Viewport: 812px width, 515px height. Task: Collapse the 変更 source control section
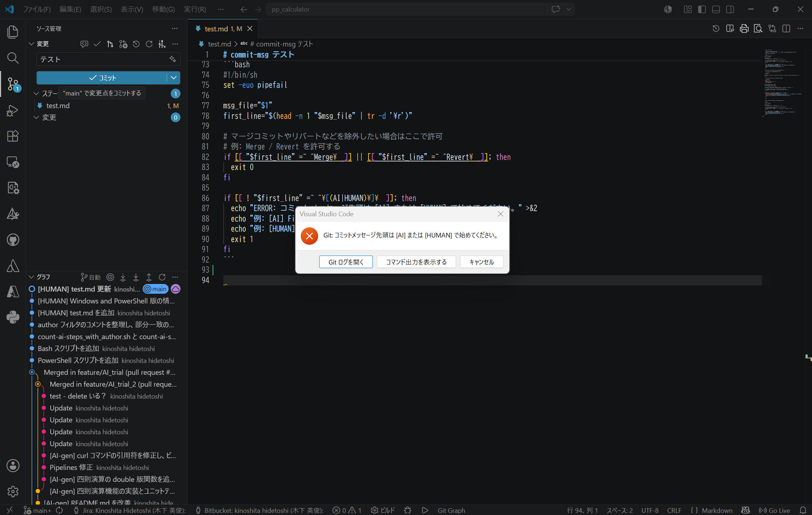31,44
